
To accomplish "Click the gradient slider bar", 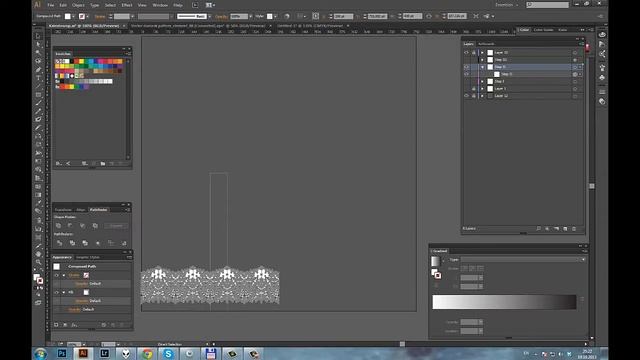I will [x=504, y=302].
